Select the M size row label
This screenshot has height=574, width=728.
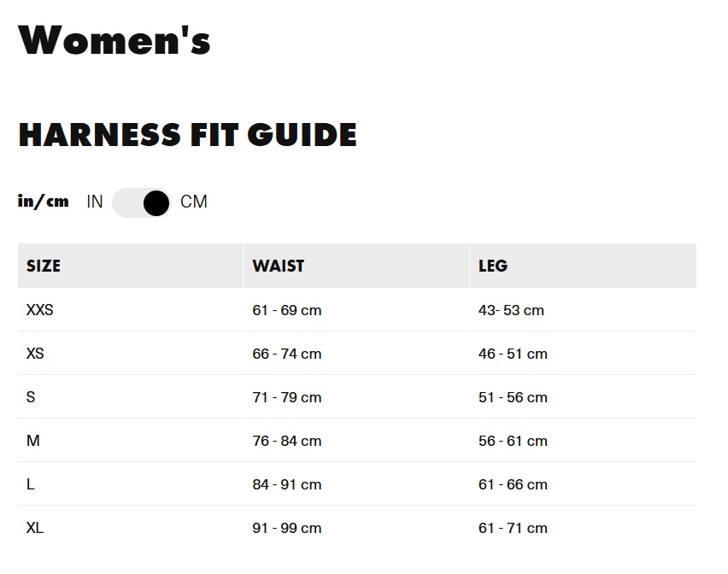pos(33,441)
